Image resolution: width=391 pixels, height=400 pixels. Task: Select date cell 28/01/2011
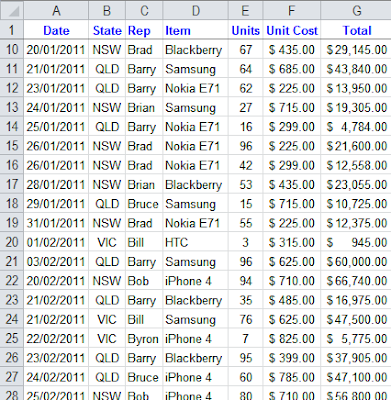click(56, 185)
